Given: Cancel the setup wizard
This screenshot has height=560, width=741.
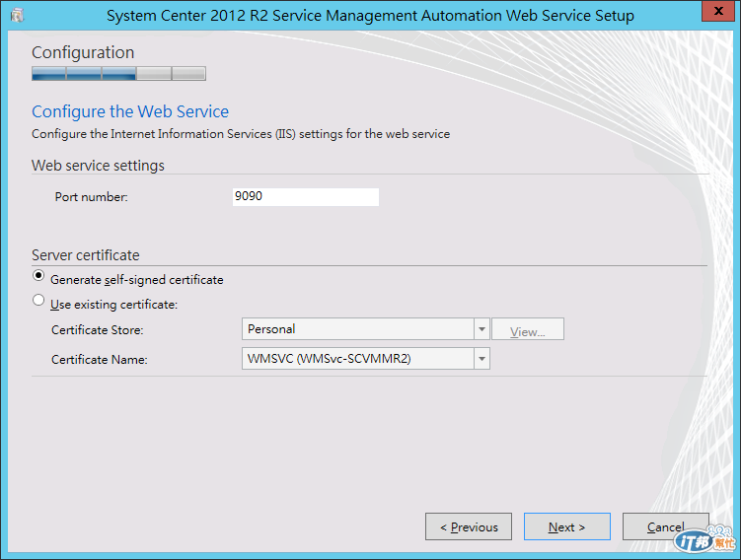Looking at the screenshot, I should click(665, 526).
